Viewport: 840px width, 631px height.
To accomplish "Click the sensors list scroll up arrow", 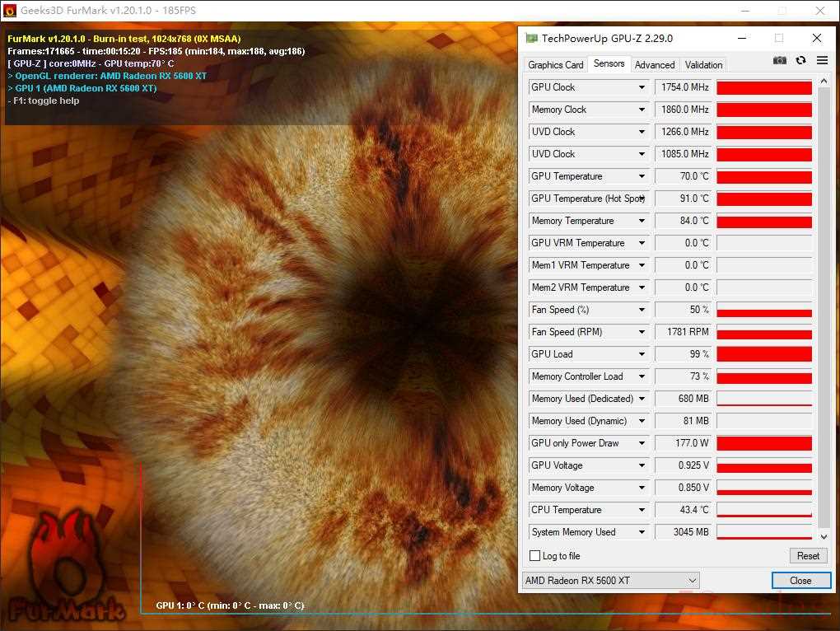I will click(824, 81).
